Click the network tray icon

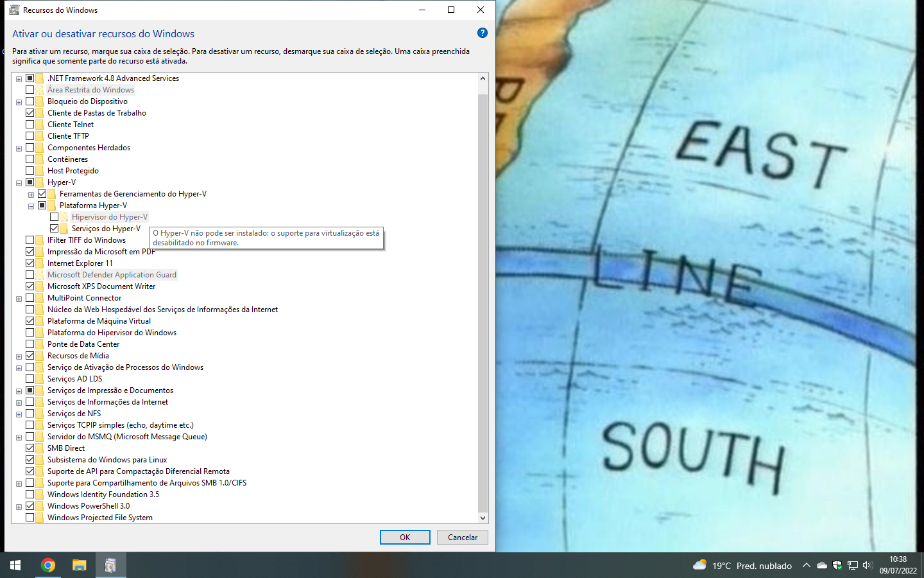(x=852, y=565)
